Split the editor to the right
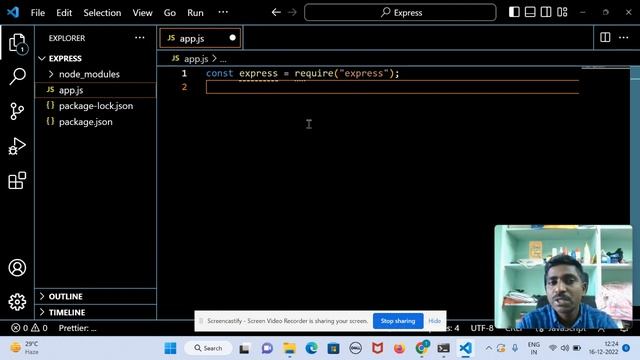 [x=605, y=38]
